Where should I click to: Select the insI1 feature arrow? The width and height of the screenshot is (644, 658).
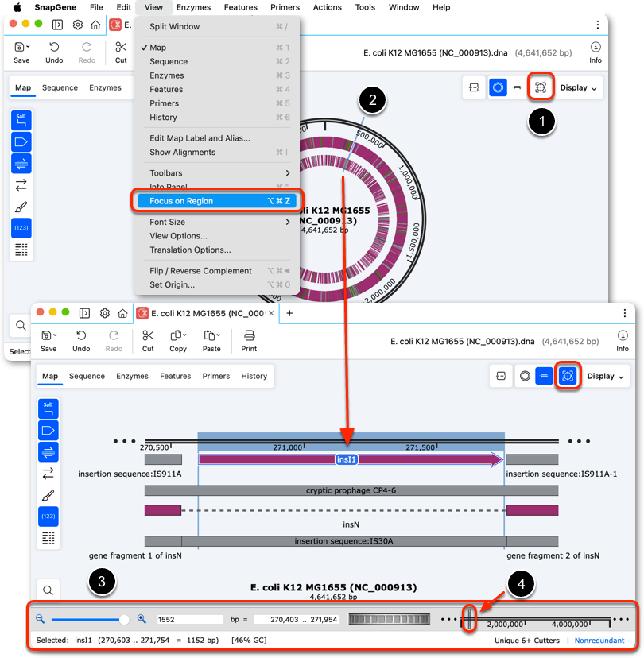point(351,459)
